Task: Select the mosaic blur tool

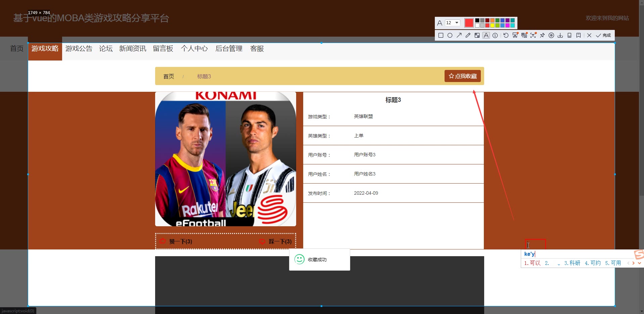Action: point(477,35)
